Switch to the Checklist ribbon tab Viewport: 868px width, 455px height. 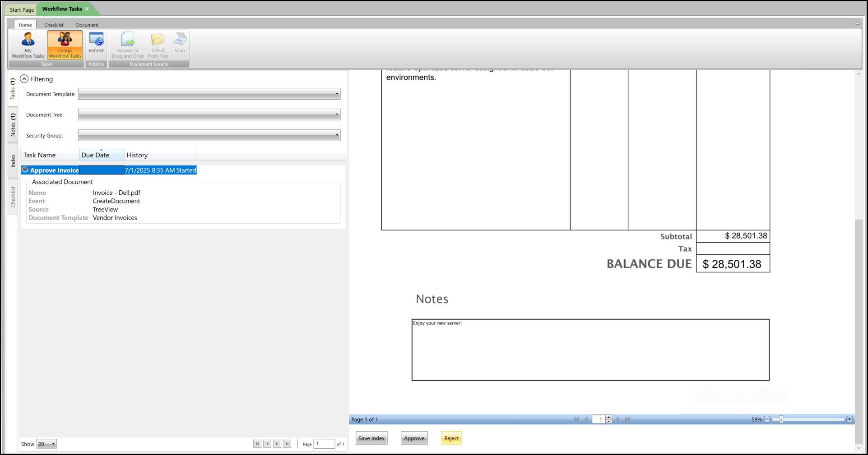pos(54,25)
